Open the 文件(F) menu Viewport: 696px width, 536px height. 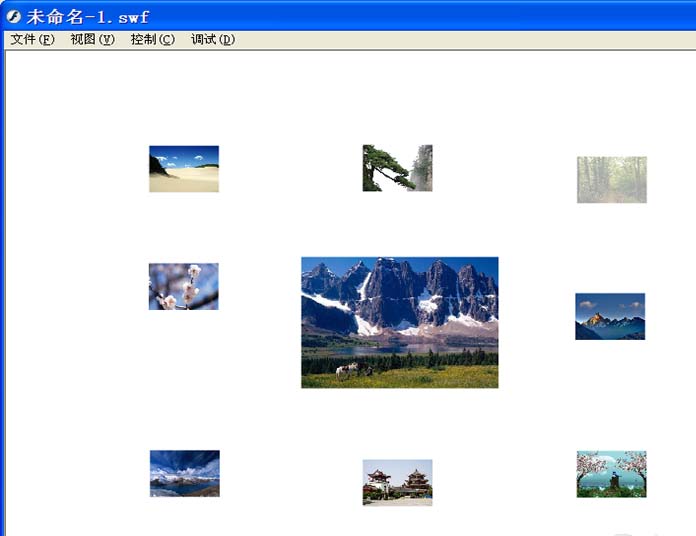coord(32,39)
